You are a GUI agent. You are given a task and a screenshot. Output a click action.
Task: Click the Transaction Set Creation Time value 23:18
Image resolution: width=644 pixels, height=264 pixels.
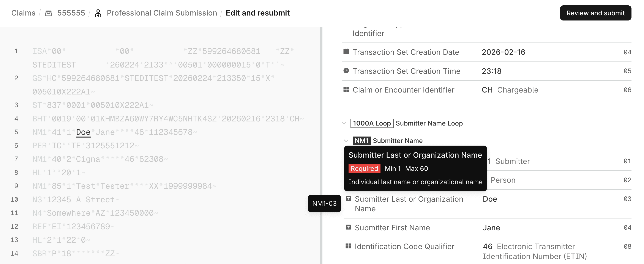click(x=491, y=71)
